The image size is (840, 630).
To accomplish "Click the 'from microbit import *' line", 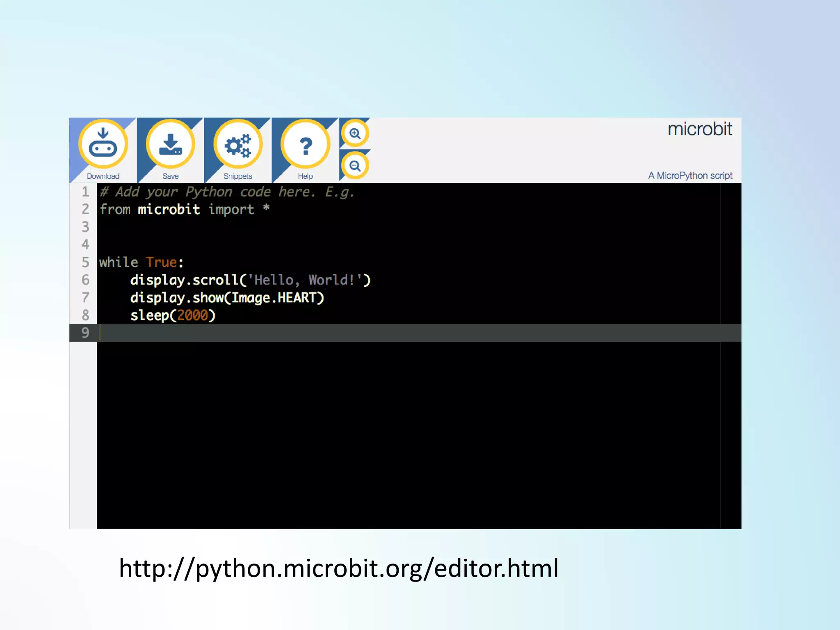I will point(185,209).
